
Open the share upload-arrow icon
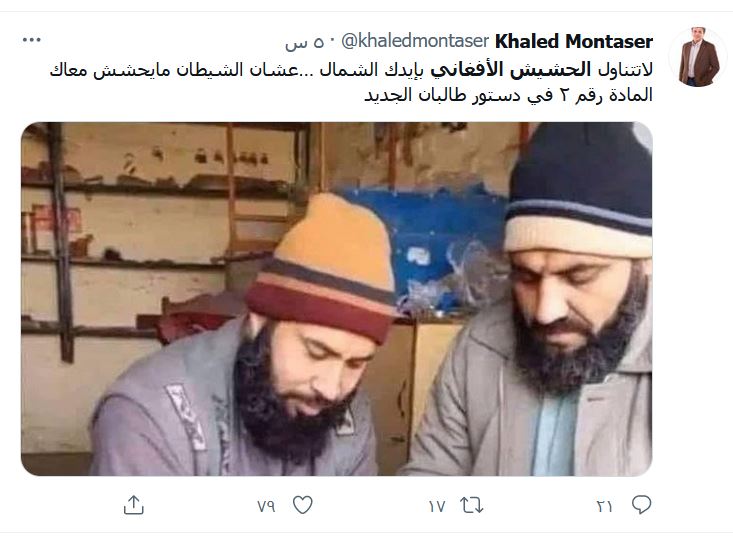click(x=134, y=505)
